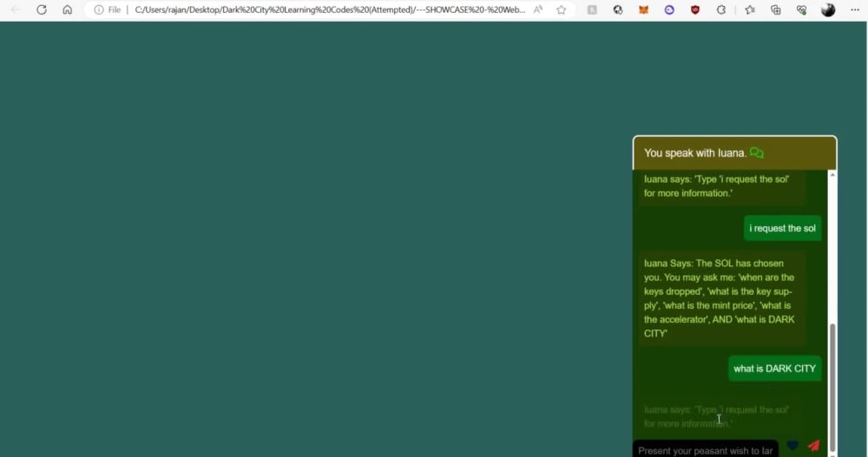The width and height of the screenshot is (868, 457).
Task: Click the grayed-out extension icon after favorites star
Action: (592, 10)
